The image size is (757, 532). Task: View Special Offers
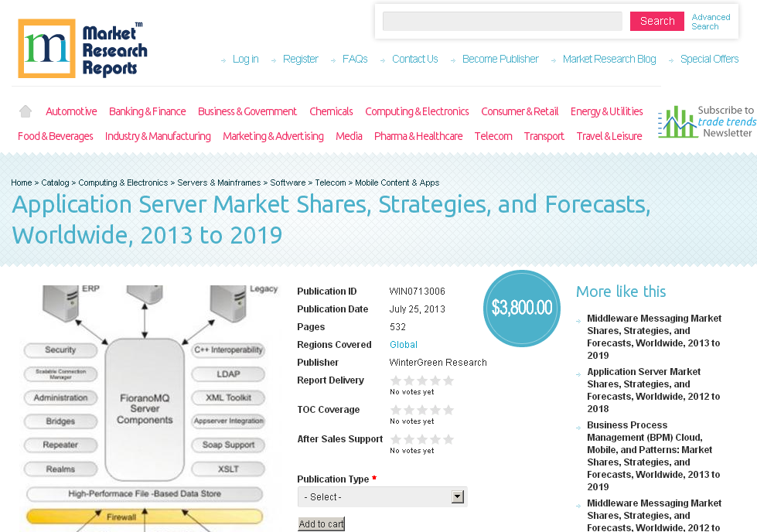[709, 59]
